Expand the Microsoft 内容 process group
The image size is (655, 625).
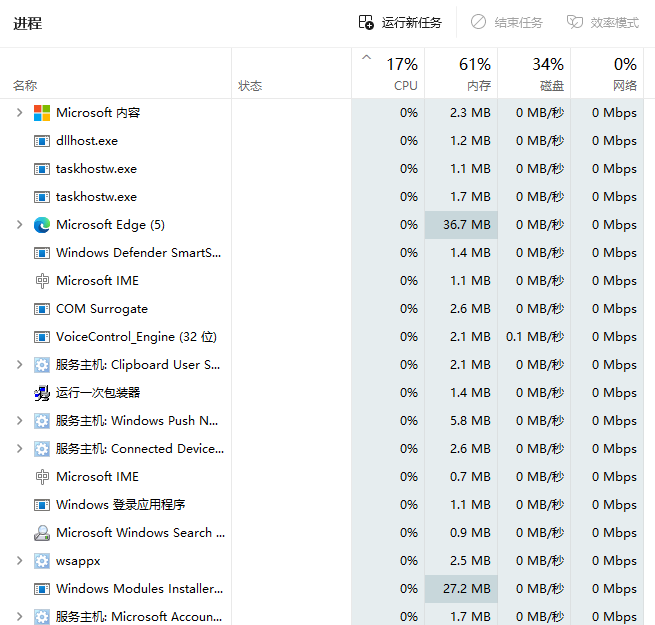(19, 113)
